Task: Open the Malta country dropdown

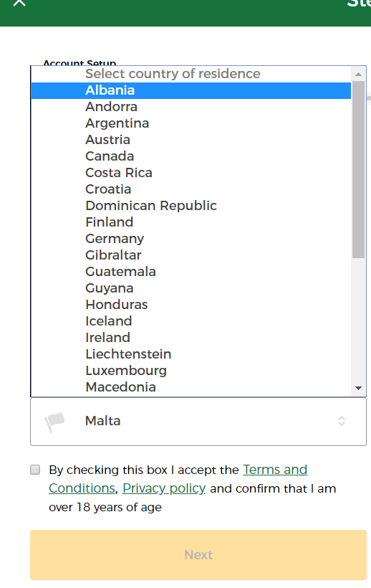Action: coord(198,422)
